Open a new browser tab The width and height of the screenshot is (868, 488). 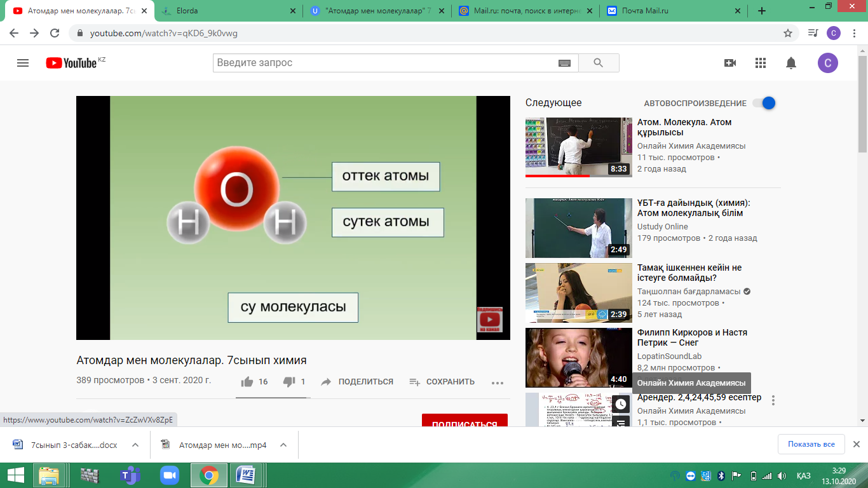coord(762,11)
